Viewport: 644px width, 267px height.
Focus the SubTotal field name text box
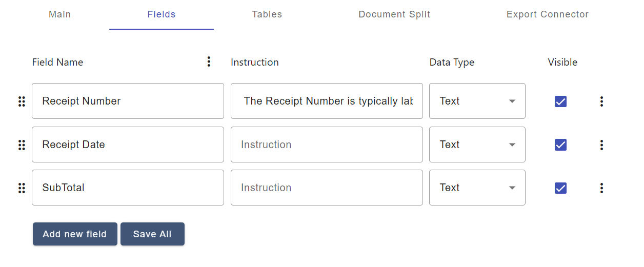(128, 188)
